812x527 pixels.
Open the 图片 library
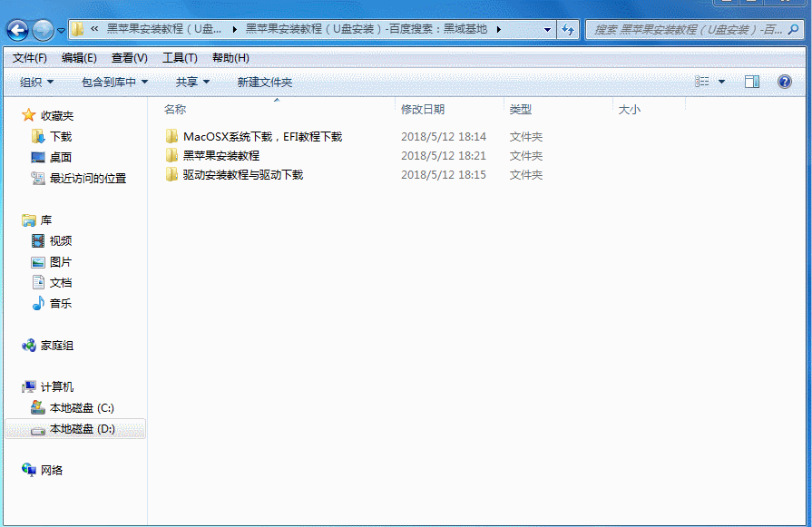[61, 262]
